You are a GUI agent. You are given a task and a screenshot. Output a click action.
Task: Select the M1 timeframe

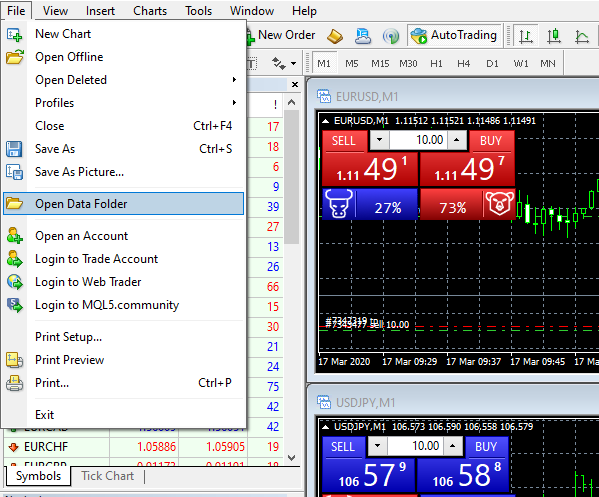(324, 63)
